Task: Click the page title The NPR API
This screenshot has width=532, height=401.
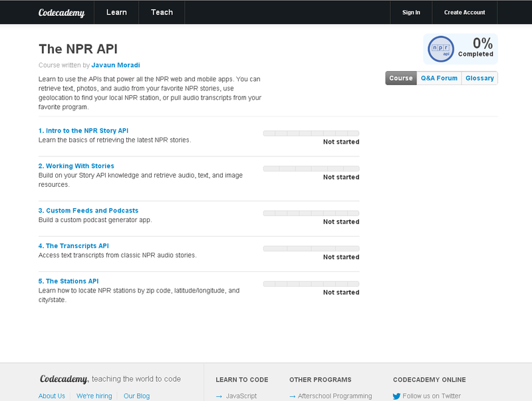Action: [x=78, y=49]
